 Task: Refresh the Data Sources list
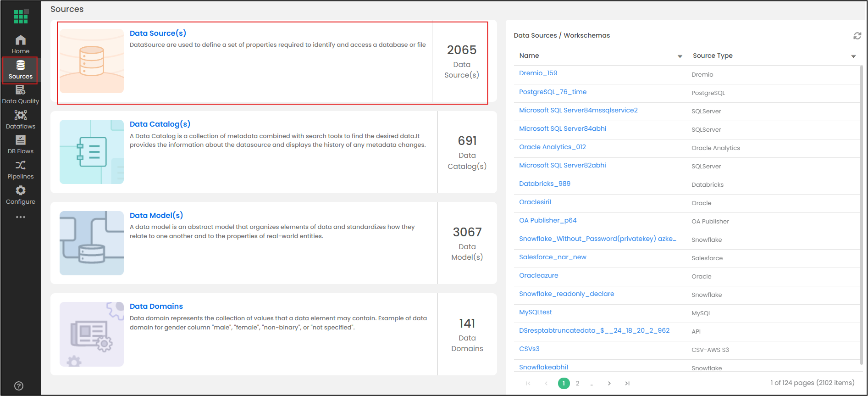(x=857, y=36)
